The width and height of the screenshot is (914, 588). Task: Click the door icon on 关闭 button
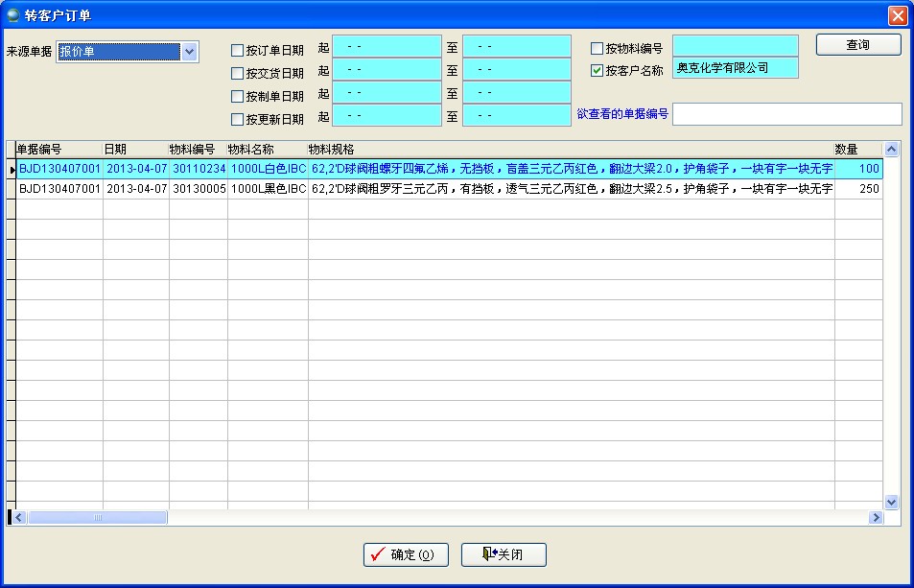click(x=489, y=554)
